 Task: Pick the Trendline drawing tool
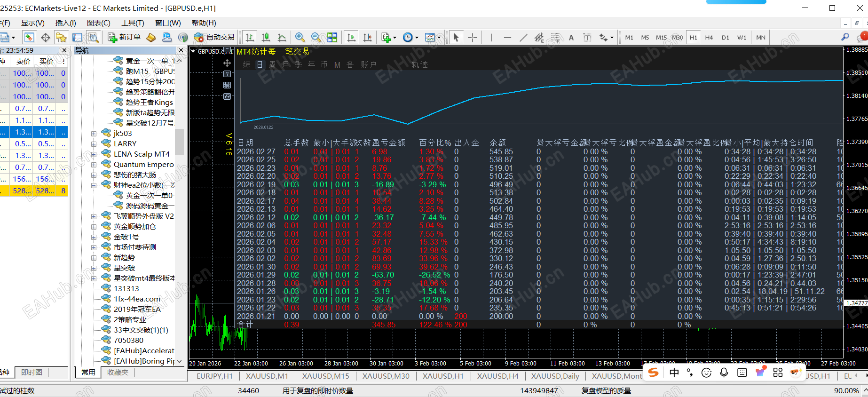[x=523, y=38]
